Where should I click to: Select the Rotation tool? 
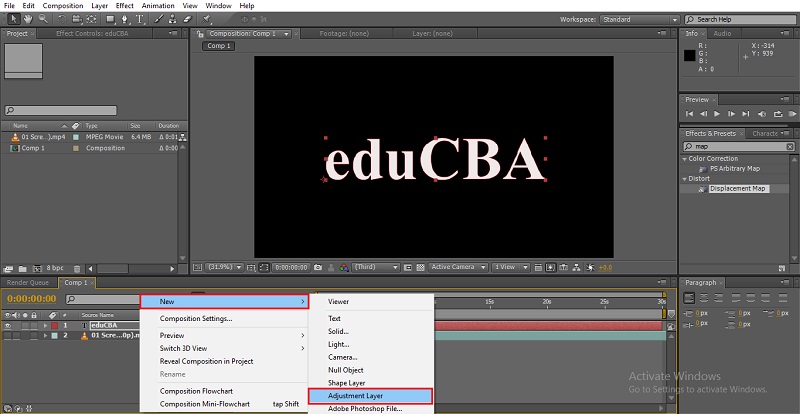[62, 19]
